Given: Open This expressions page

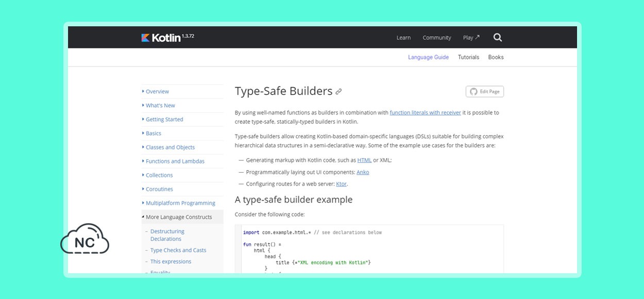Looking at the screenshot, I should (171, 261).
